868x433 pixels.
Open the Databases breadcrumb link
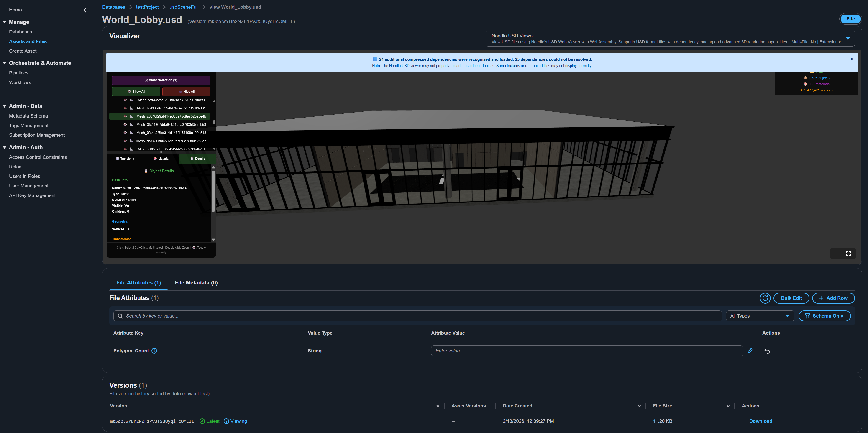(114, 7)
